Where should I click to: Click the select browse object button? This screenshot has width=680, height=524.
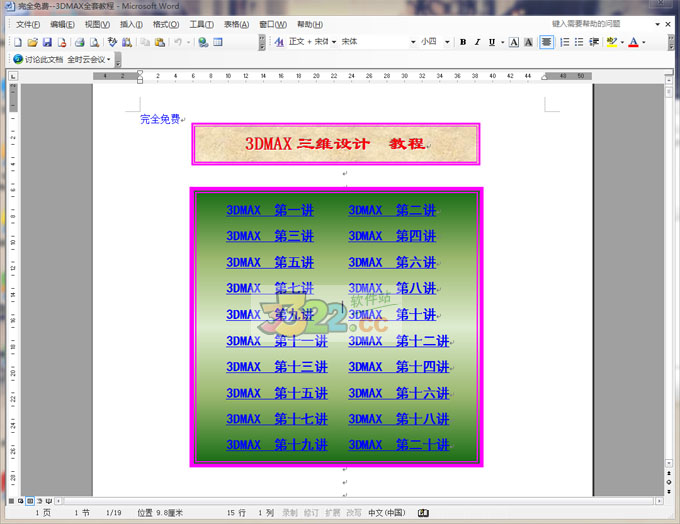669,482
